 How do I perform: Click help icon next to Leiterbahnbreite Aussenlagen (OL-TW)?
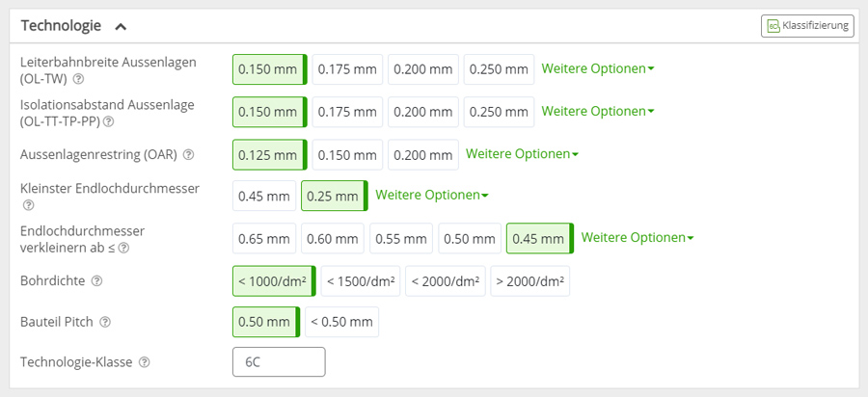tap(78, 79)
